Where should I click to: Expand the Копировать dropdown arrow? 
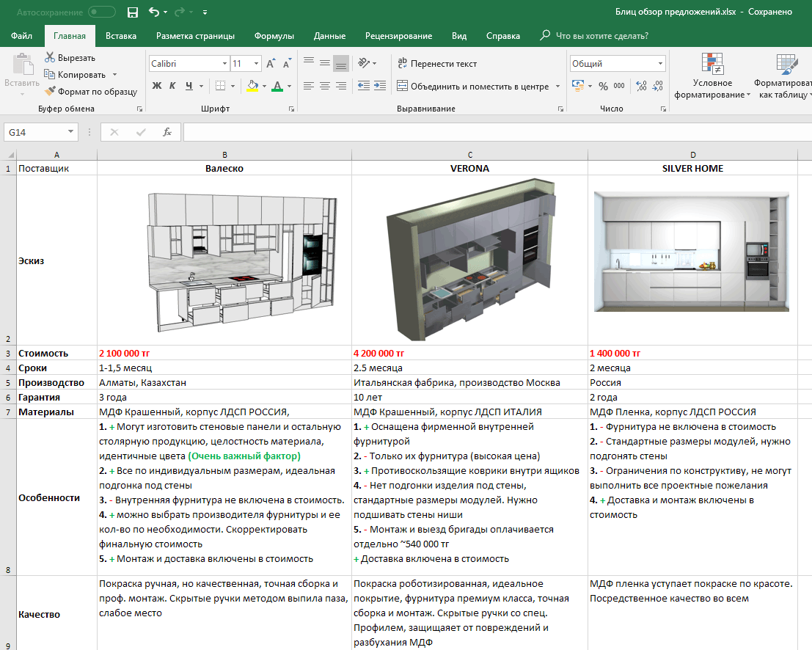[114, 75]
